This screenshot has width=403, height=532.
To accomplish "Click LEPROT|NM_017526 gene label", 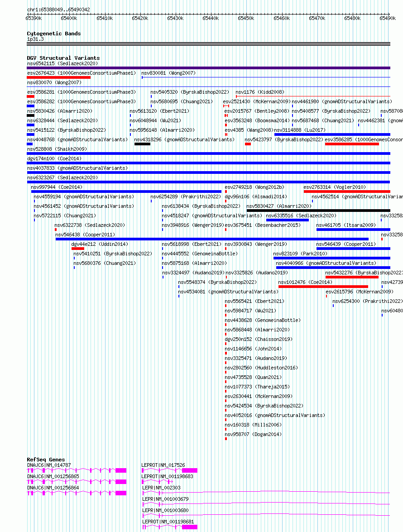I will point(163,465).
